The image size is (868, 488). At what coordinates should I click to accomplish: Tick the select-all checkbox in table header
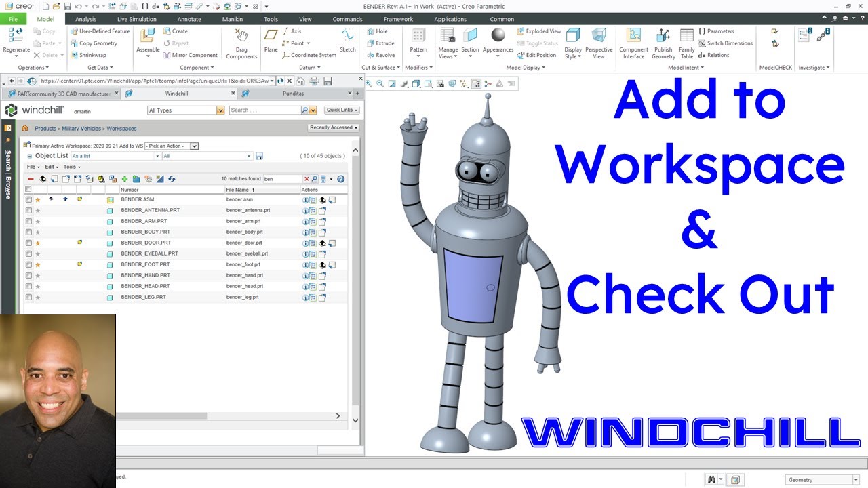pyautogui.click(x=28, y=190)
